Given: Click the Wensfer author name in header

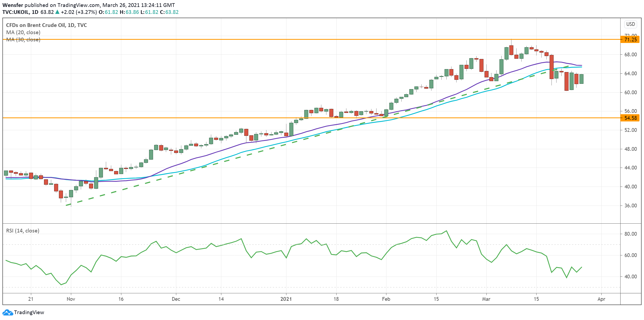Looking at the screenshot, I should (x=13, y=5).
